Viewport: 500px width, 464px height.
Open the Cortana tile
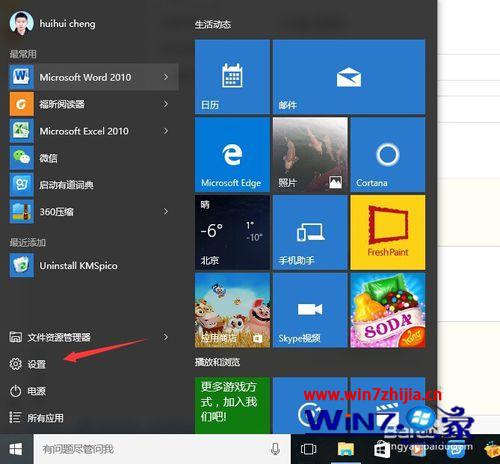click(388, 155)
